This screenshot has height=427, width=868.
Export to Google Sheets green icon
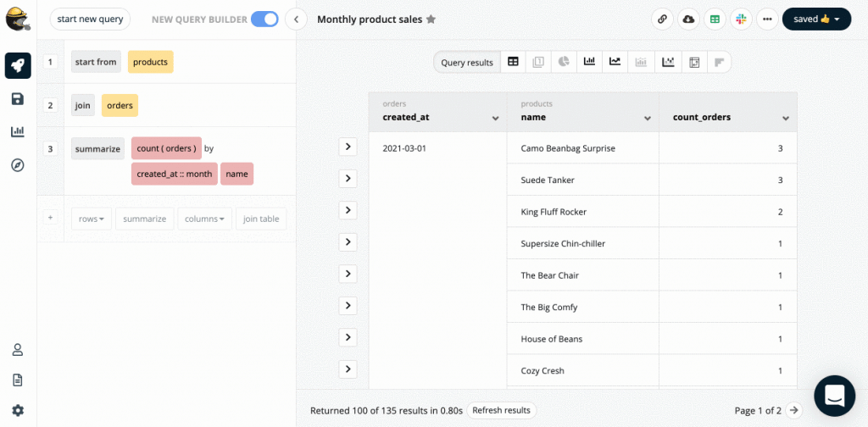click(715, 19)
